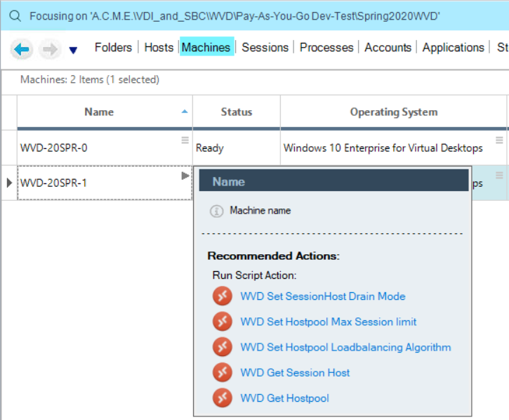The height and width of the screenshot is (420, 509).
Task: Click the icon beside WVD Get Hostpool
Action: tap(223, 398)
